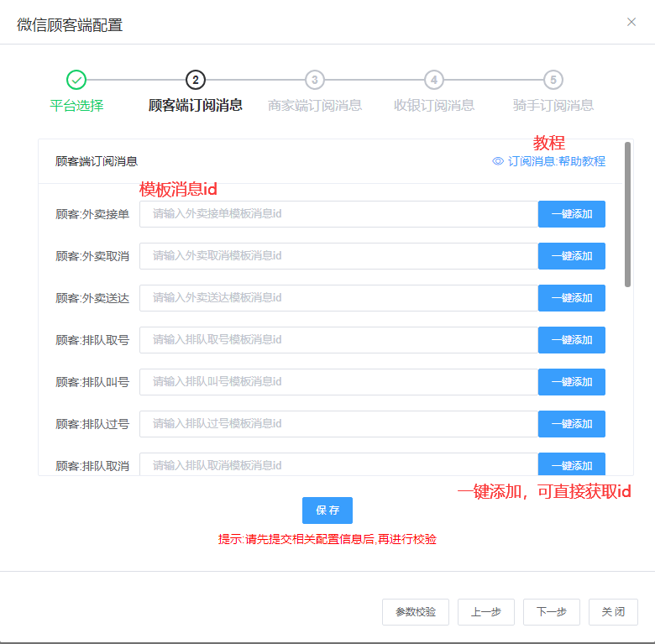The width and height of the screenshot is (655, 644).
Task: Close the 微信顾客端配置 dialog with X
Action: click(631, 22)
